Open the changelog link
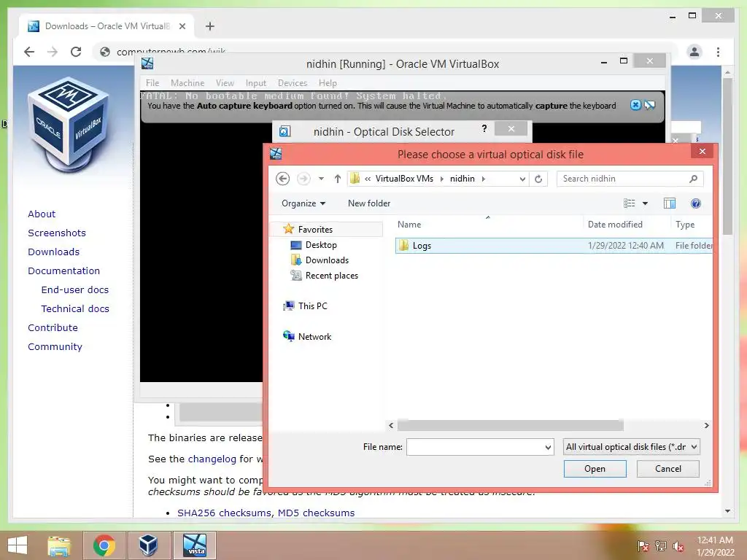The image size is (747, 560). tap(212, 459)
